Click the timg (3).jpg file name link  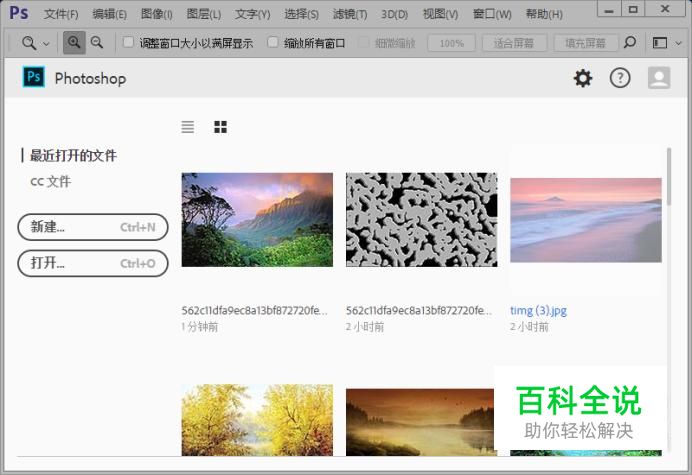click(x=538, y=311)
